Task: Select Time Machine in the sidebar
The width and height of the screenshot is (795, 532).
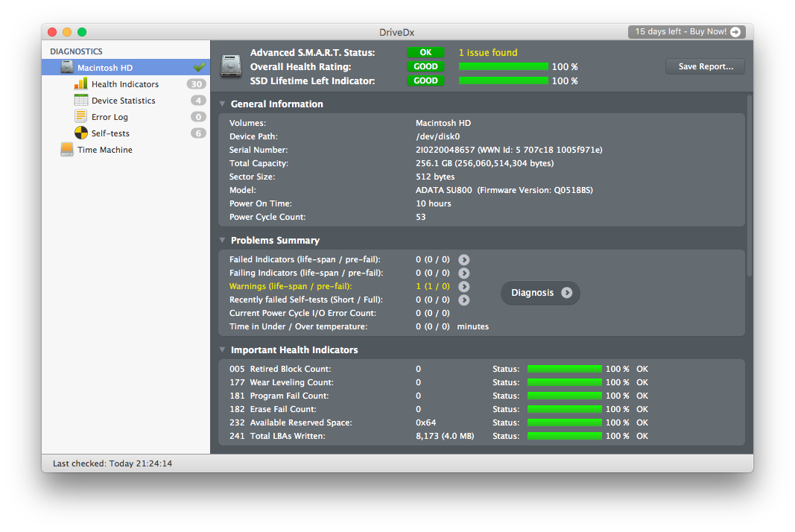Action: 126,150
